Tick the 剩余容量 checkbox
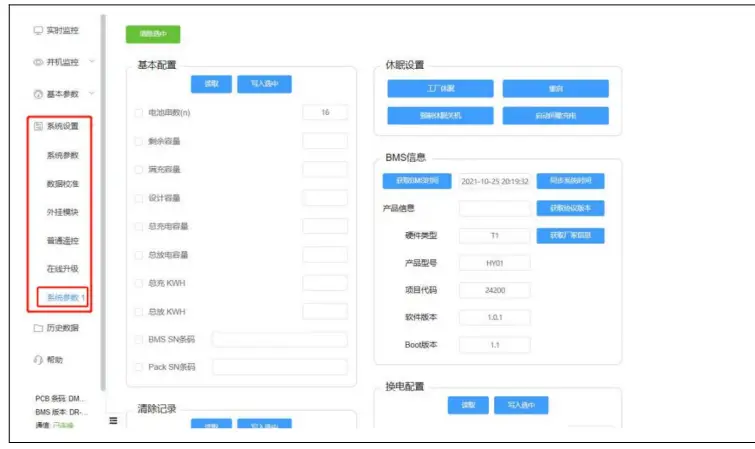The width and height of the screenshot is (755, 449). 139,141
